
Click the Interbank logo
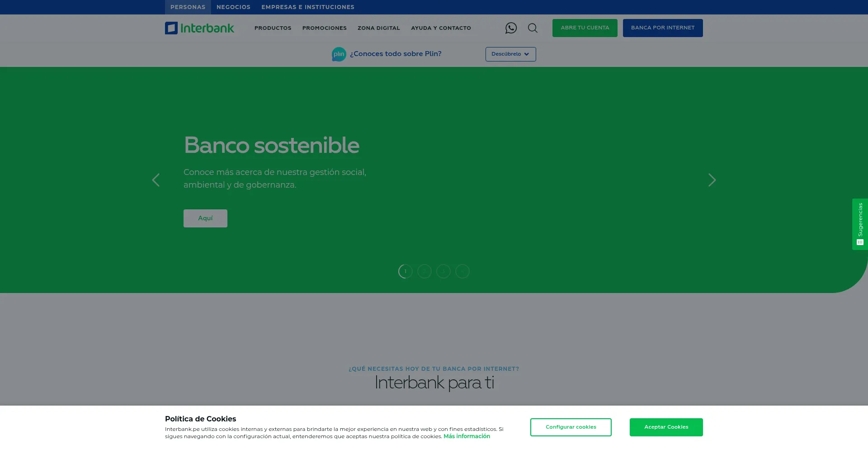click(x=199, y=28)
